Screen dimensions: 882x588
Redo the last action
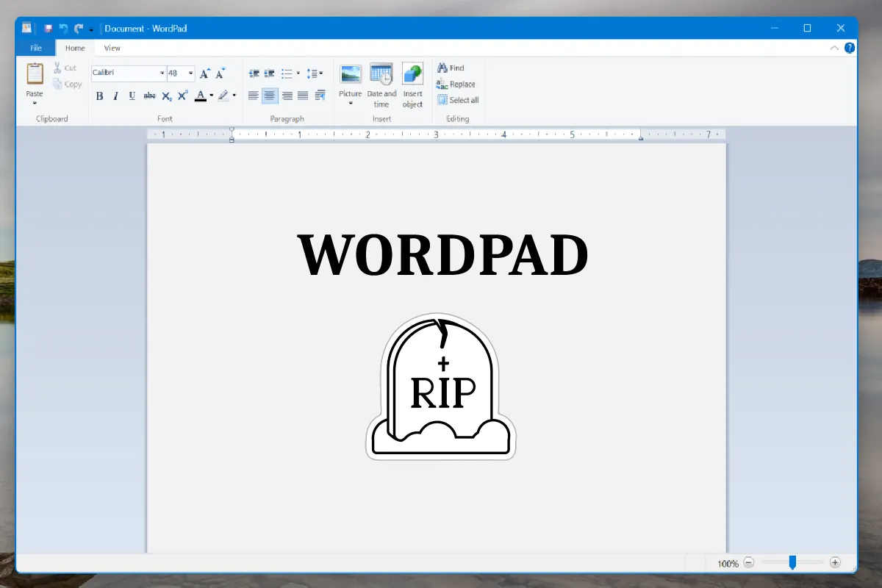(79, 29)
